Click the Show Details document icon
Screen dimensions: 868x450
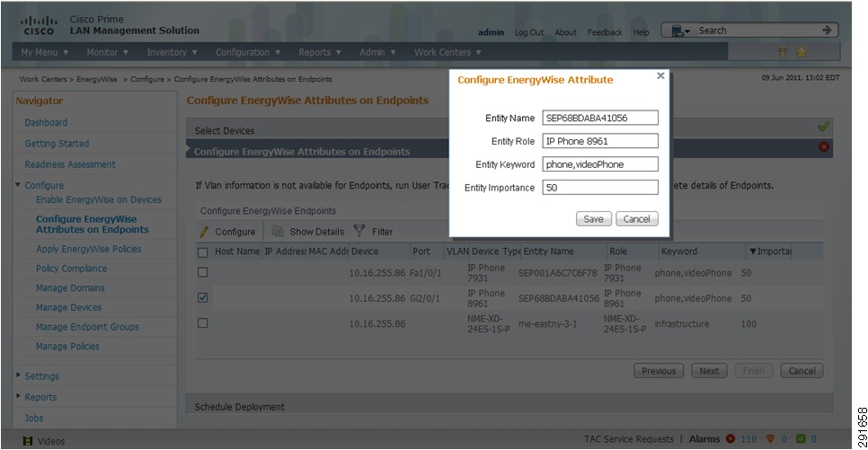278,231
